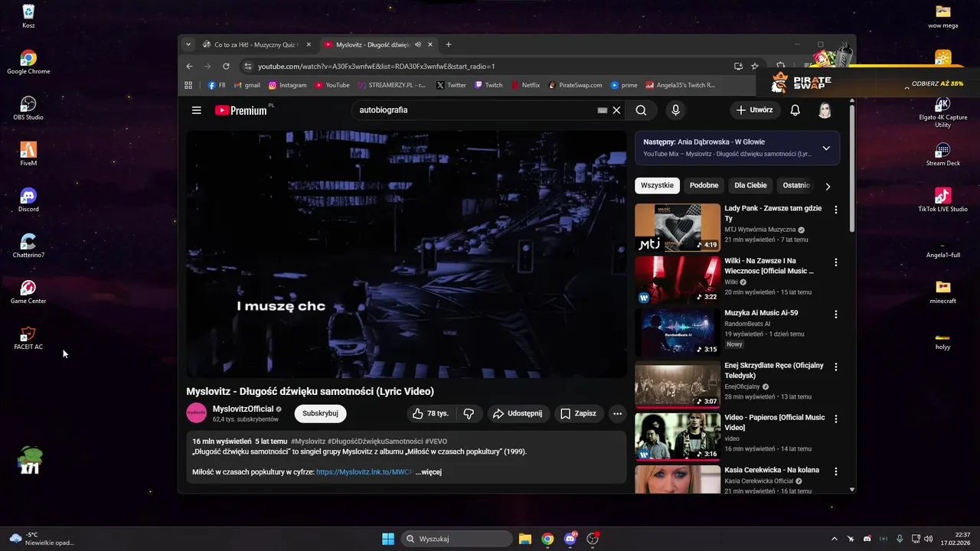
Task: Open a new Chrome tab
Action: [x=449, y=44]
